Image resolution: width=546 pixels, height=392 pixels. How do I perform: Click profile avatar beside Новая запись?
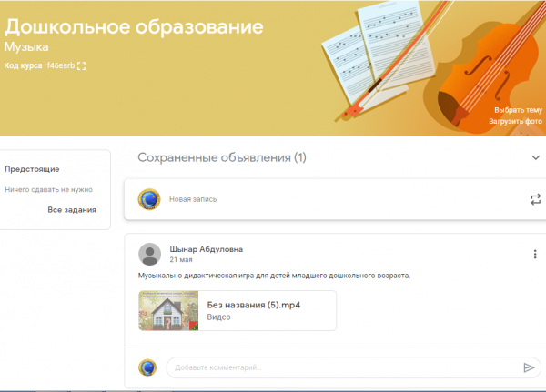[x=147, y=198]
